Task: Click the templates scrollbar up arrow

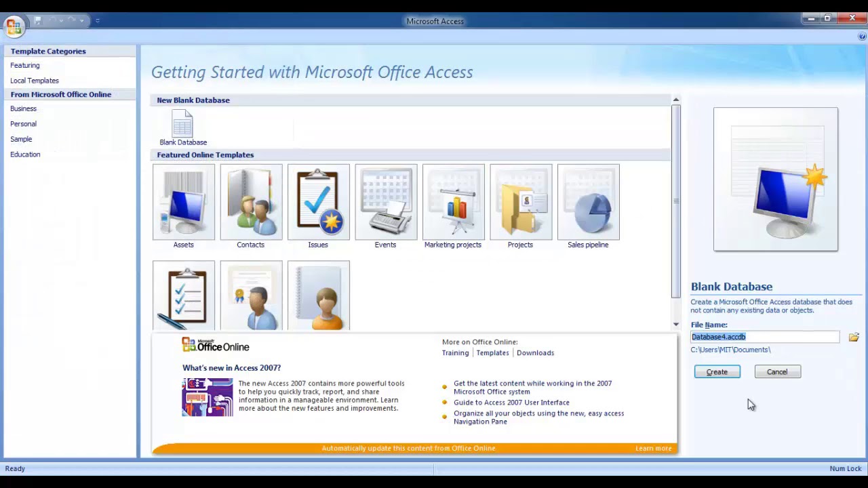Action: pos(675,100)
